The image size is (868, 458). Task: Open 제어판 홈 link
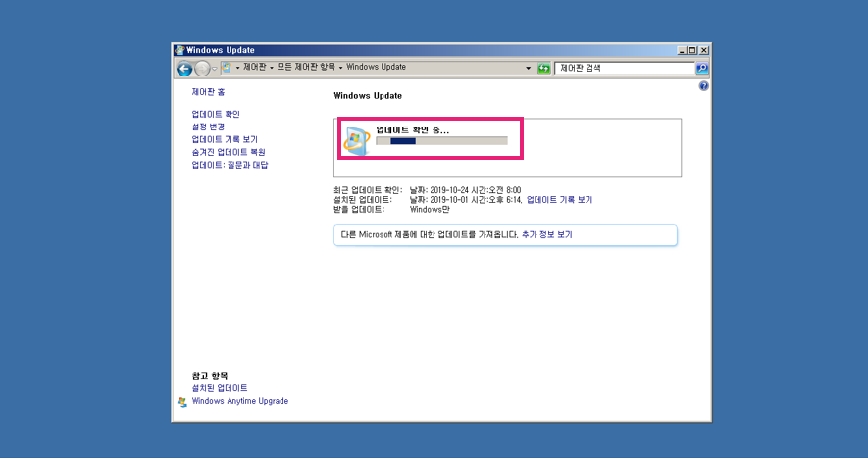tap(208, 92)
